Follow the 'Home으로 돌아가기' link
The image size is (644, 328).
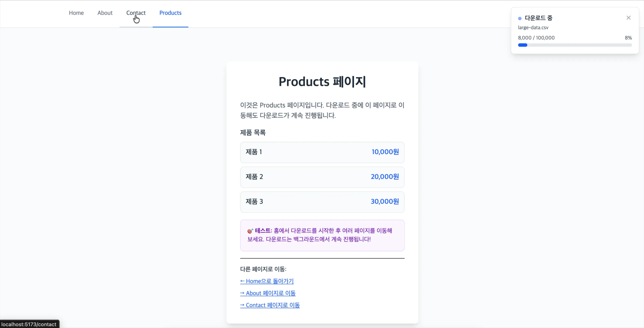coord(267,281)
